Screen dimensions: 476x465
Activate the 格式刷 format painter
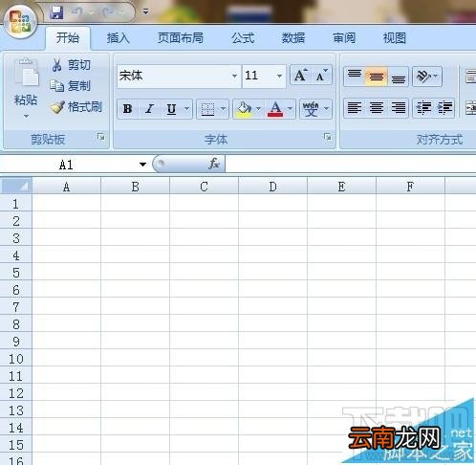pyautogui.click(x=76, y=107)
